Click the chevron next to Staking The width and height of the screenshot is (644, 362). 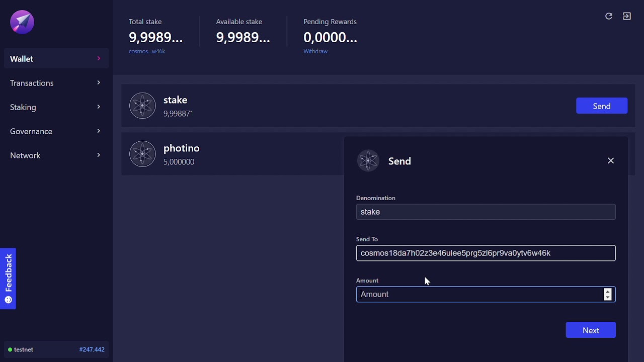(99, 107)
